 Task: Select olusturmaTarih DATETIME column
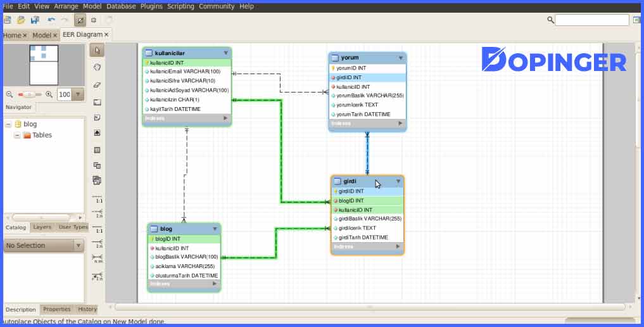(184, 276)
